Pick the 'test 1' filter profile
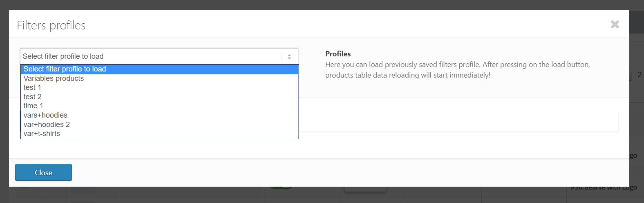The image size is (644, 203). (x=32, y=87)
